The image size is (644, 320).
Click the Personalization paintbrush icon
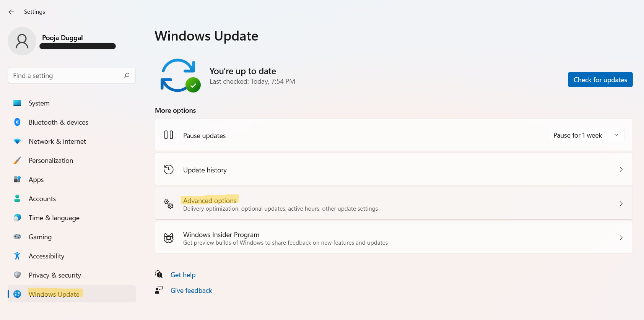click(x=17, y=160)
